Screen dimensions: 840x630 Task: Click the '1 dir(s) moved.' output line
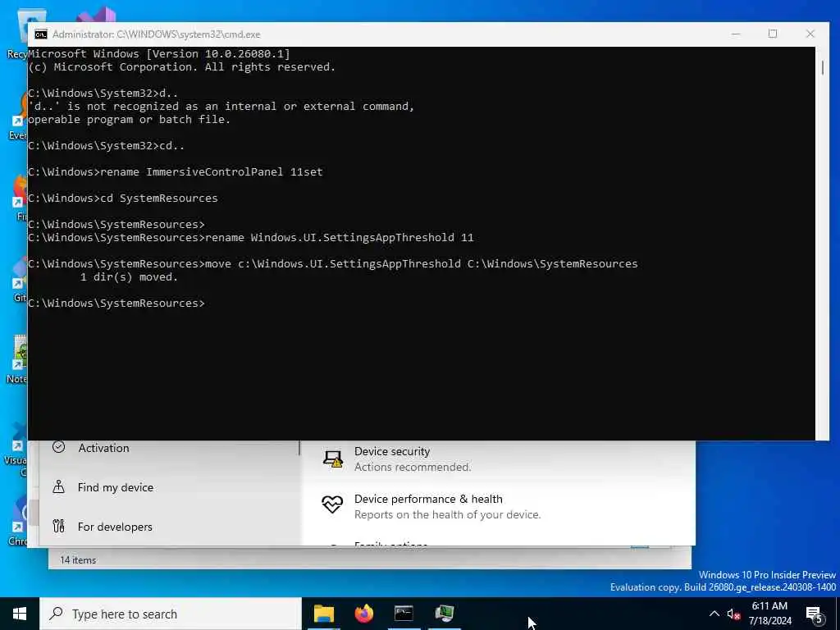129,277
